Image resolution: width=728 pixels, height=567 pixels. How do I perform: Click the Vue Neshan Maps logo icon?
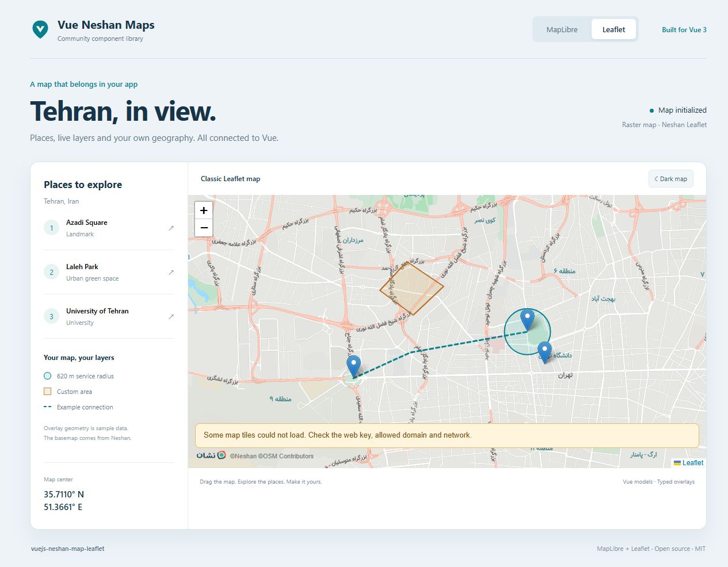40,29
